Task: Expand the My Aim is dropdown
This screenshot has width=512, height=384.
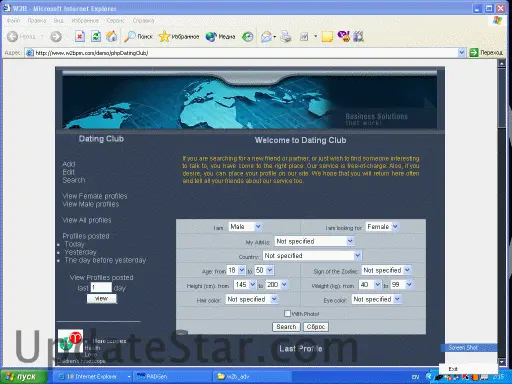Action: point(314,241)
